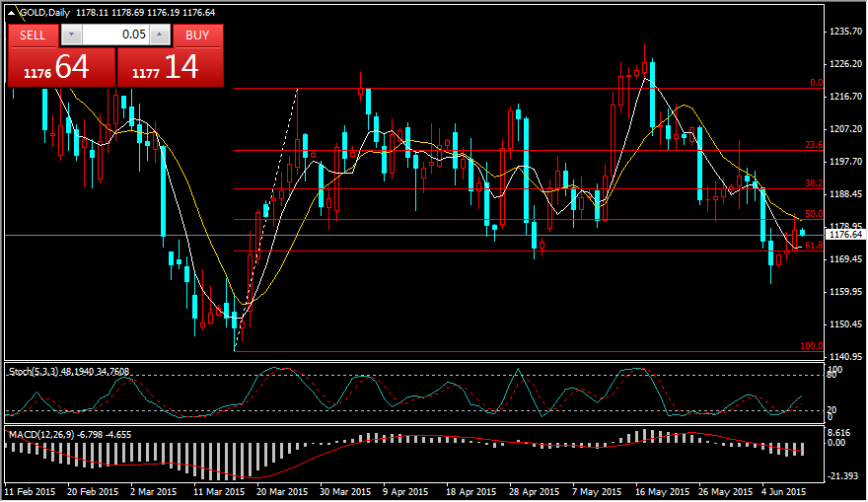868x502 pixels.
Task: Select the Fibonacci 100.0 level label
Action: [x=811, y=346]
